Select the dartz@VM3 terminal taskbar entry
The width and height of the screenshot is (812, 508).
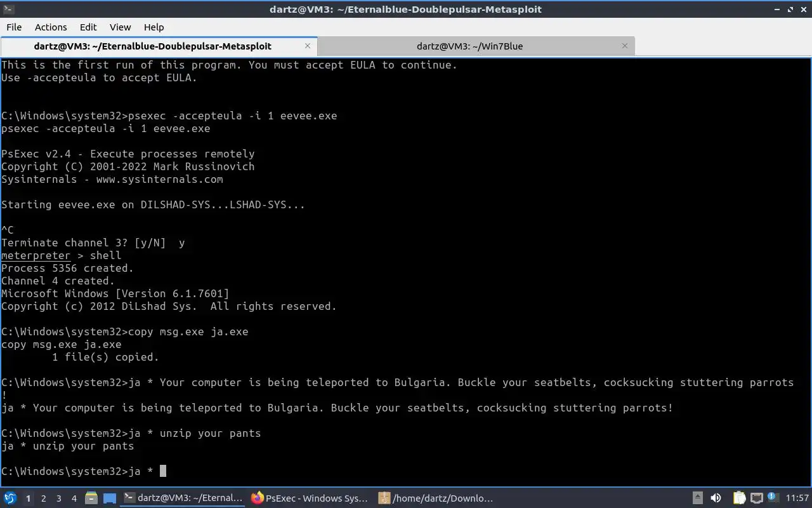[183, 498]
